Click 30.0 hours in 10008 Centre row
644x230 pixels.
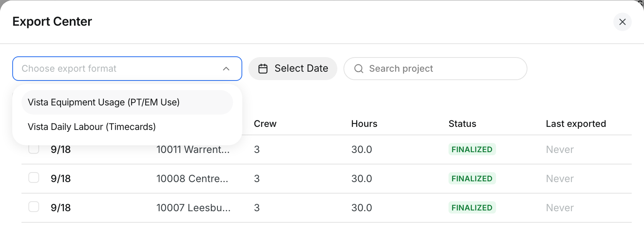361,179
